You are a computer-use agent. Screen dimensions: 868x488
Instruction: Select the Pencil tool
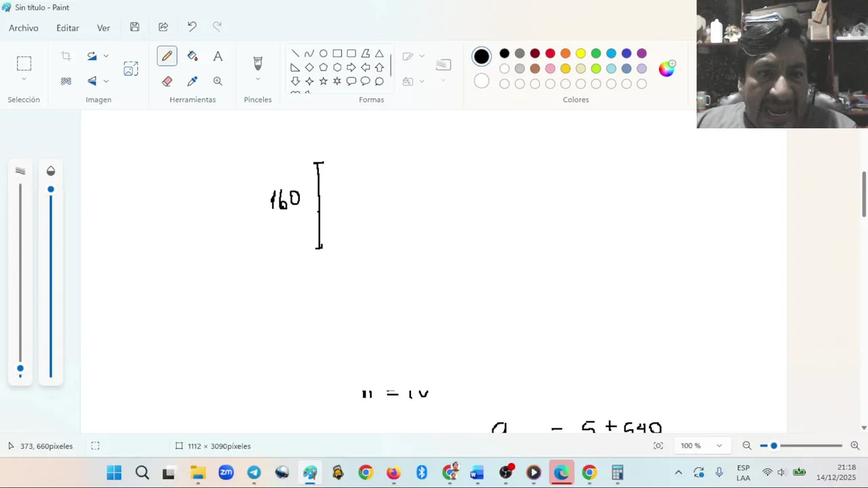pyautogui.click(x=167, y=56)
